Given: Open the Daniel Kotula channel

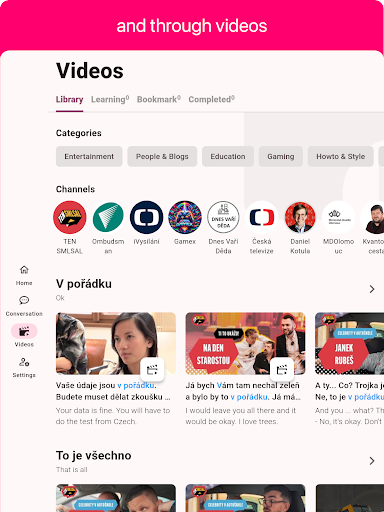Looking at the screenshot, I should tap(300, 228).
